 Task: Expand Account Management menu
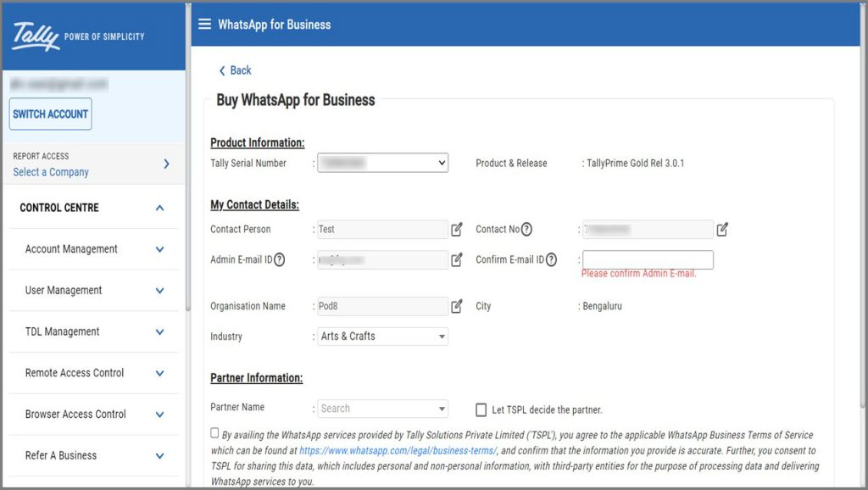159,249
